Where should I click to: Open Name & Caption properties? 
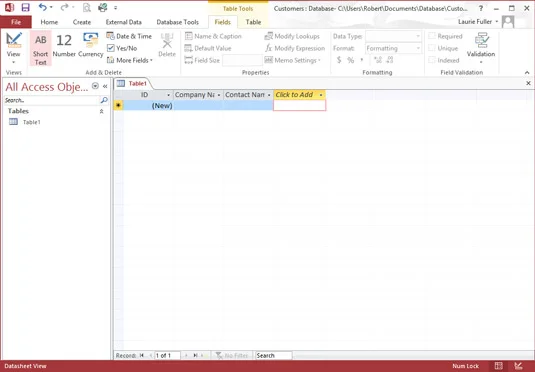point(213,36)
